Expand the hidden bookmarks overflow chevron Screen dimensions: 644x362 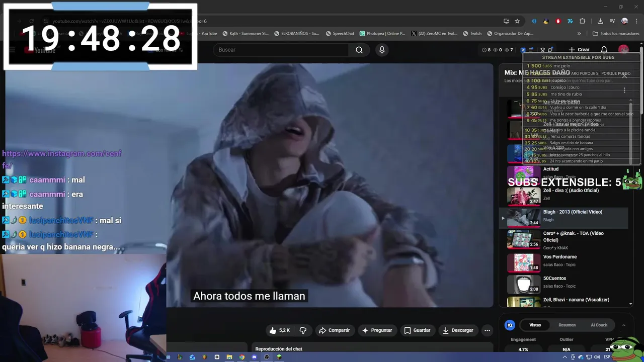click(579, 34)
